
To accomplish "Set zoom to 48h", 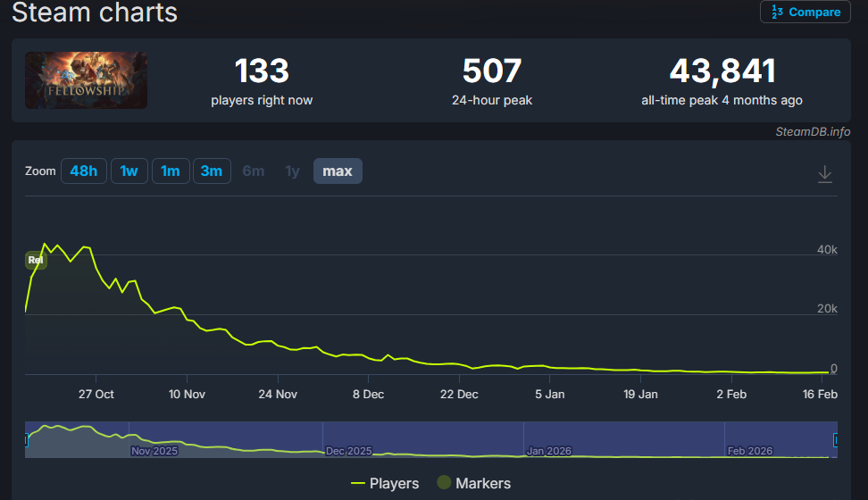I will [x=84, y=171].
